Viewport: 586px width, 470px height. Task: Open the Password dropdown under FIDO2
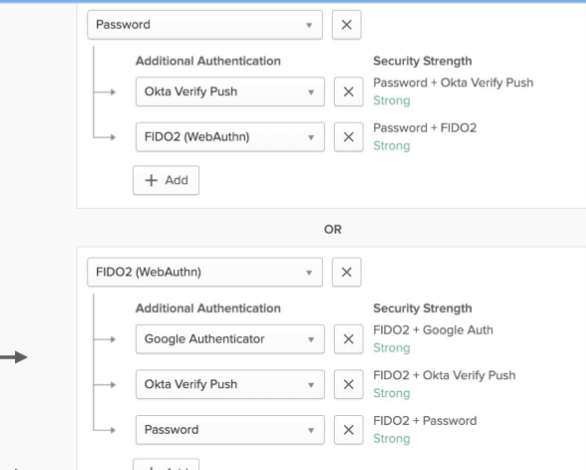(230, 430)
